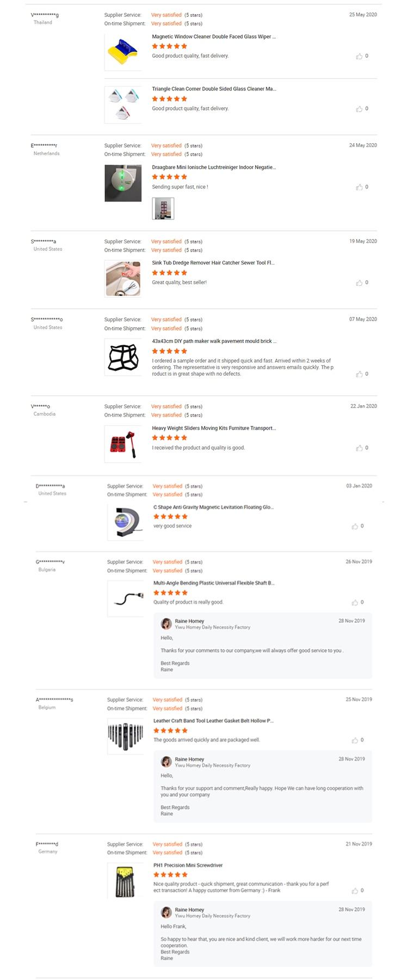Viewport: 408px width, 980px height.
Task: Thumbs-up the Heavy Weight Sliders review
Action: pyautogui.click(x=359, y=448)
